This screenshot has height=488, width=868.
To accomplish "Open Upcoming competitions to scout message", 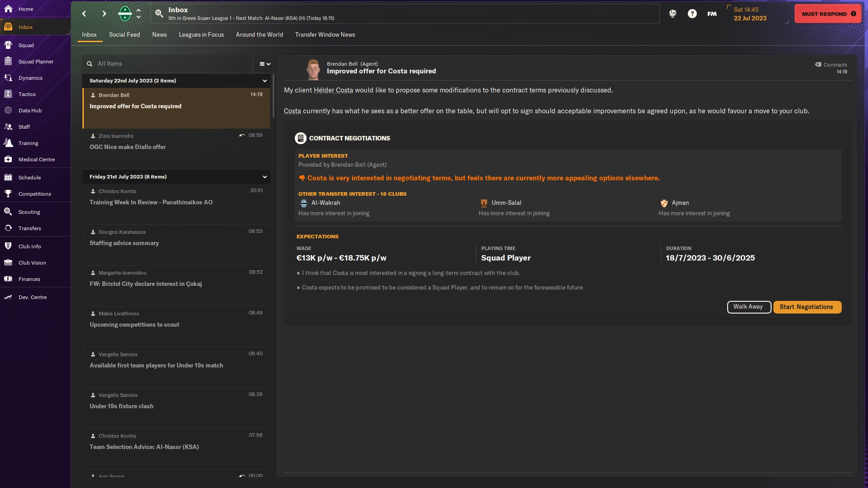I will point(177,326).
